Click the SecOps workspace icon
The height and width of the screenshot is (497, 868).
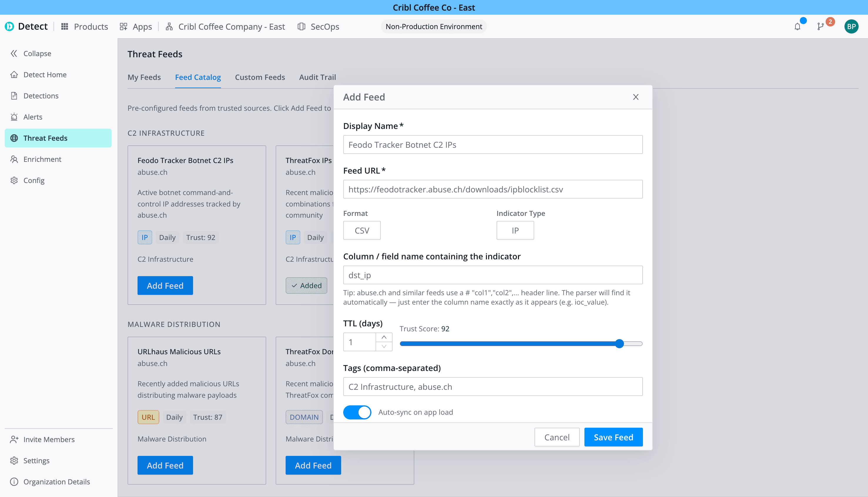click(301, 26)
